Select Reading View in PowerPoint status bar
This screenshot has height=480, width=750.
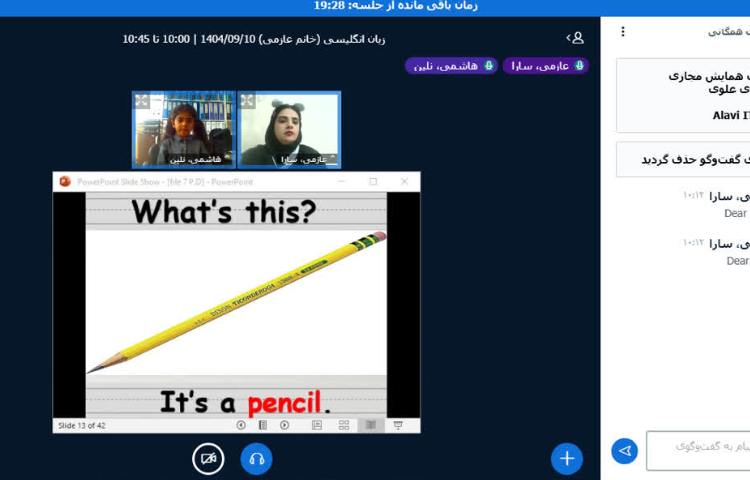point(371,425)
